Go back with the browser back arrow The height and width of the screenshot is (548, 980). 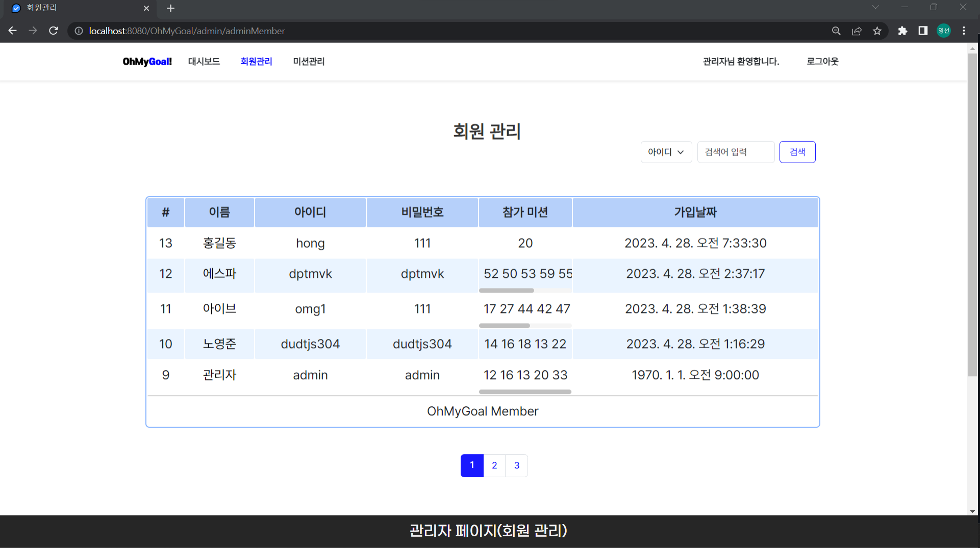(x=13, y=31)
